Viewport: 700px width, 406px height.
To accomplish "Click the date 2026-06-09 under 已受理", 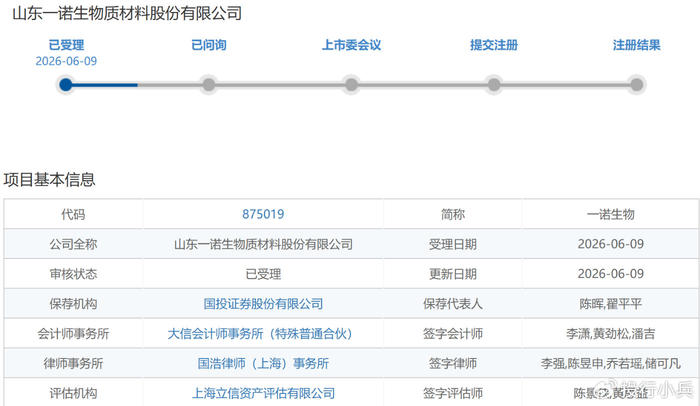I will [66, 61].
